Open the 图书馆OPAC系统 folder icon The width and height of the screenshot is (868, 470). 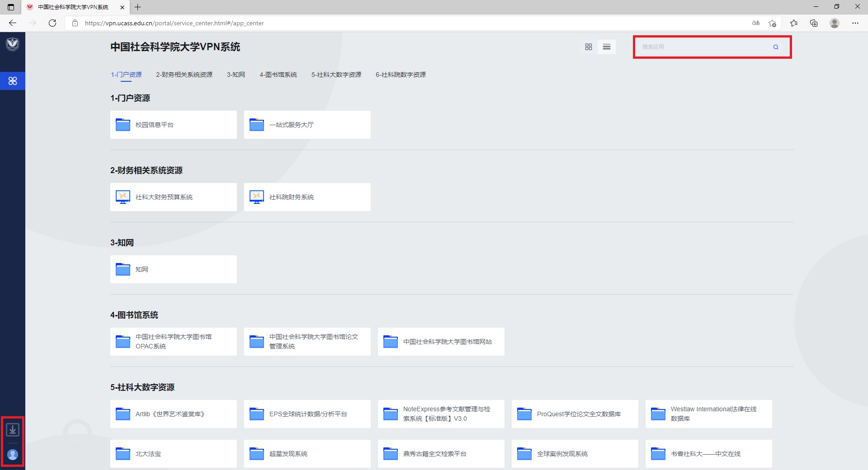click(x=123, y=342)
